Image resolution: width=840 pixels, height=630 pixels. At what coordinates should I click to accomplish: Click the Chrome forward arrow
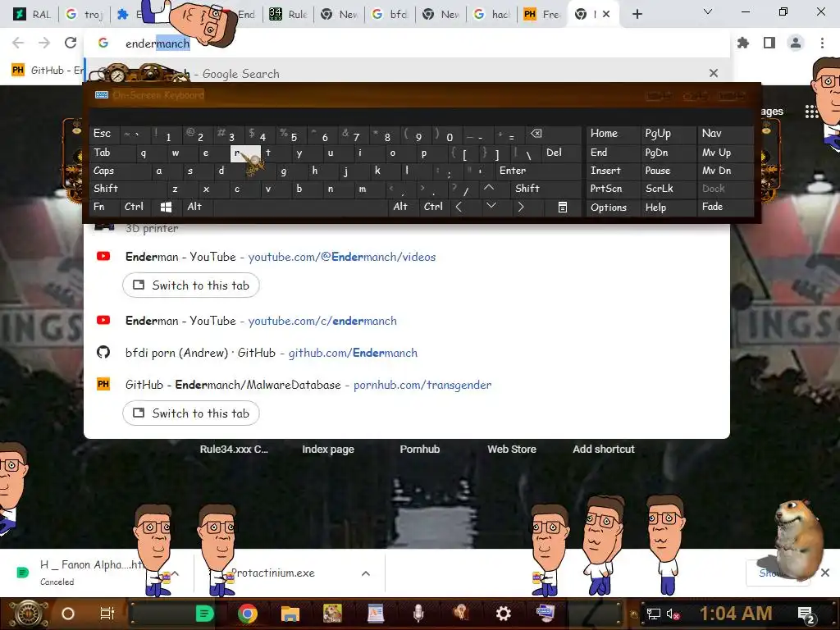pyautogui.click(x=44, y=43)
